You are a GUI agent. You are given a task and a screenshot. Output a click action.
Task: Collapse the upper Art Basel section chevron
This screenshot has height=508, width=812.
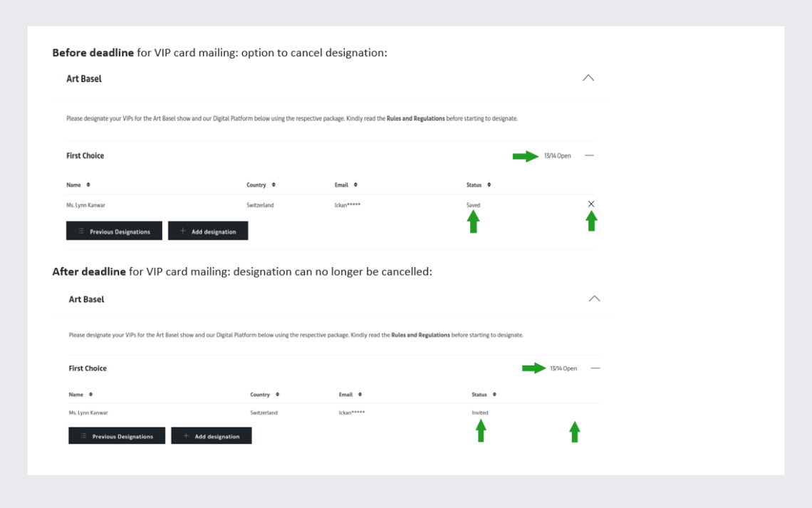pos(588,78)
